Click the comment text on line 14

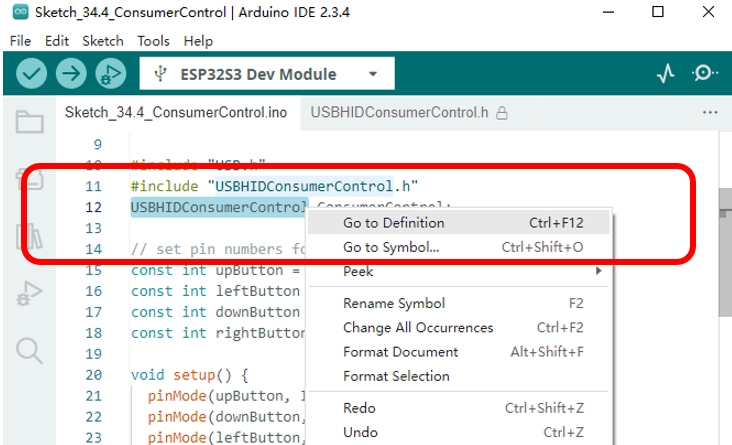click(218, 249)
